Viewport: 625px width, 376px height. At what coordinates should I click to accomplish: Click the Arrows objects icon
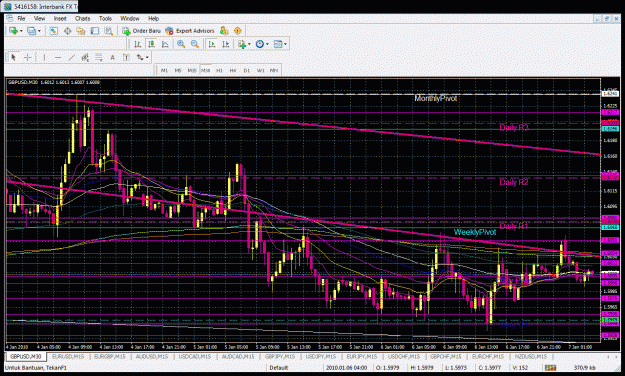point(140,57)
